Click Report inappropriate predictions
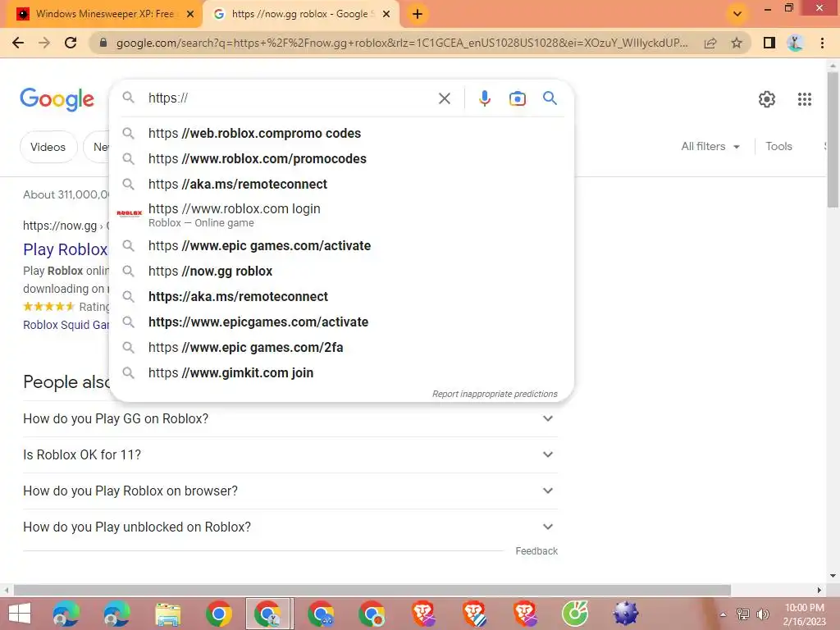 [495, 394]
